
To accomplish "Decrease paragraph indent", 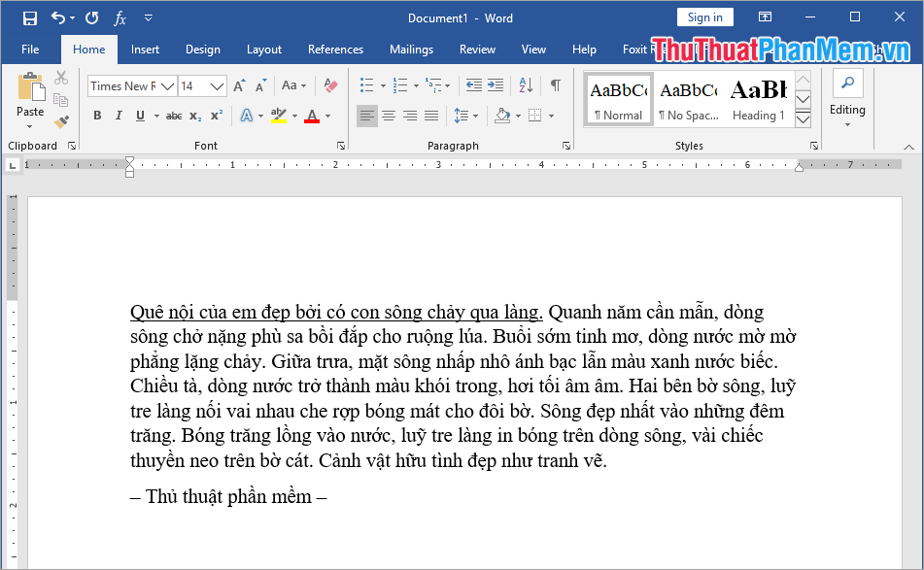I will coord(474,85).
